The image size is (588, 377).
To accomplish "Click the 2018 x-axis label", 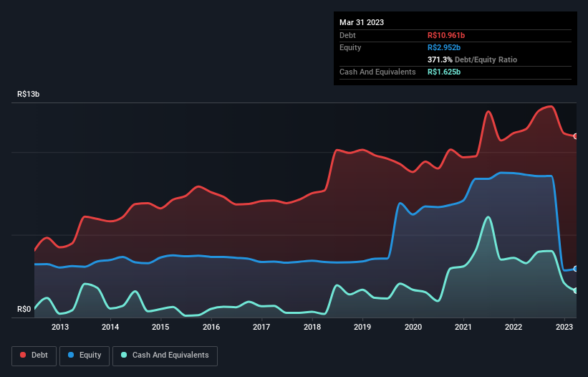I will pyautogui.click(x=312, y=327).
